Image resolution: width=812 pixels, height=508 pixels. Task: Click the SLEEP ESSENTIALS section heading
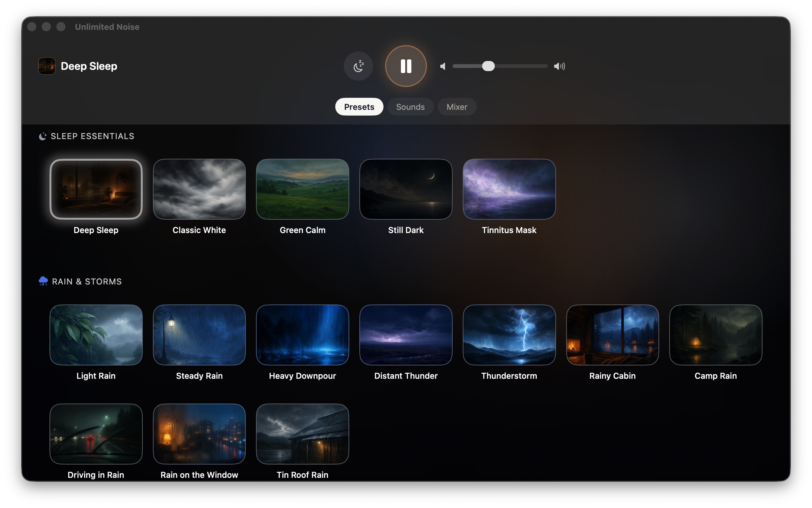click(93, 137)
